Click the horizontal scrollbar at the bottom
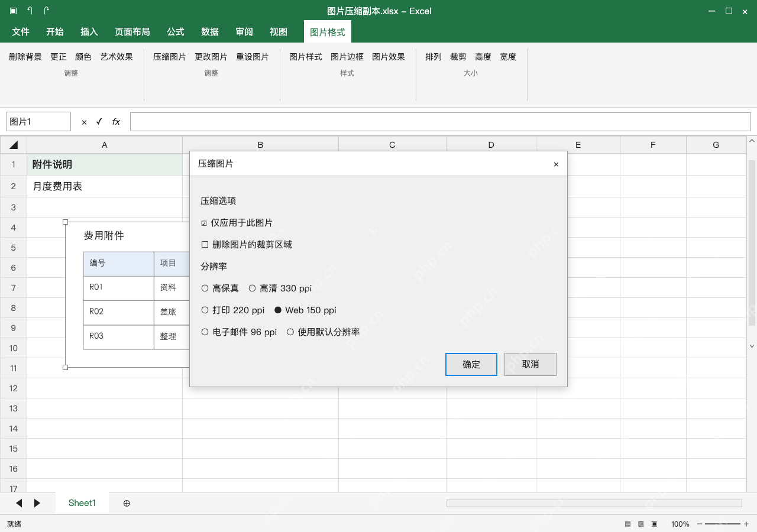This screenshot has width=757, height=532. pos(594,503)
